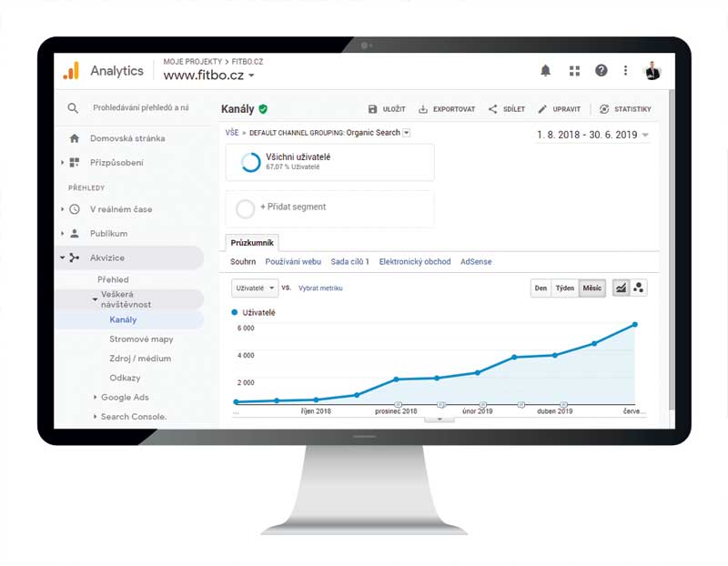
Task: Expand the Publikum section arrow
Action: tap(62, 234)
